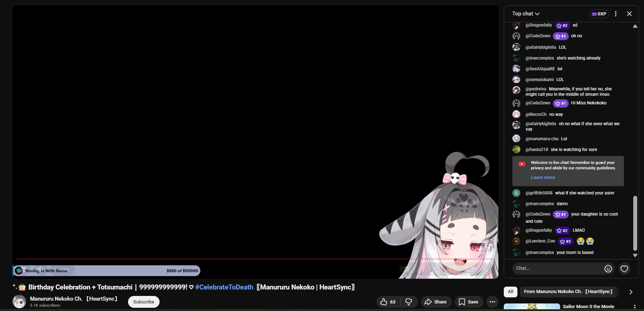Click the message 'your mom is based'
The width and height of the screenshot is (644, 311).
point(575,253)
